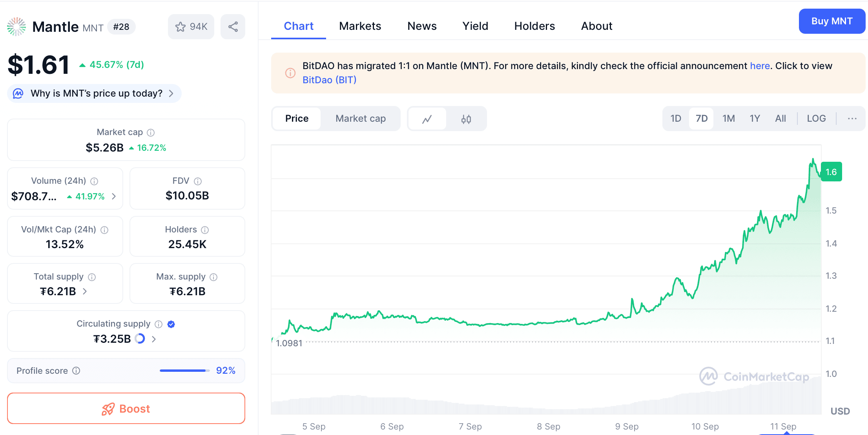
Task: Click the star watchlist icon
Action: point(181,27)
